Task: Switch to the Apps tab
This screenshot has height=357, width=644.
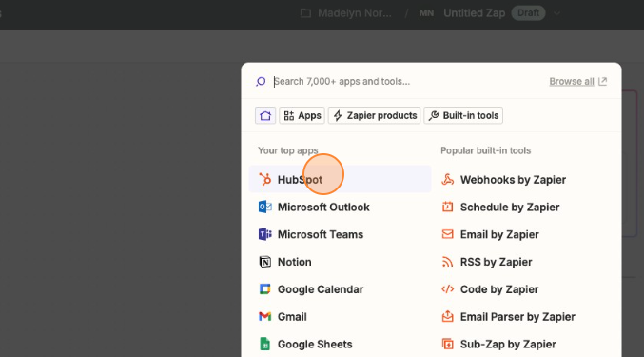Action: coord(302,115)
